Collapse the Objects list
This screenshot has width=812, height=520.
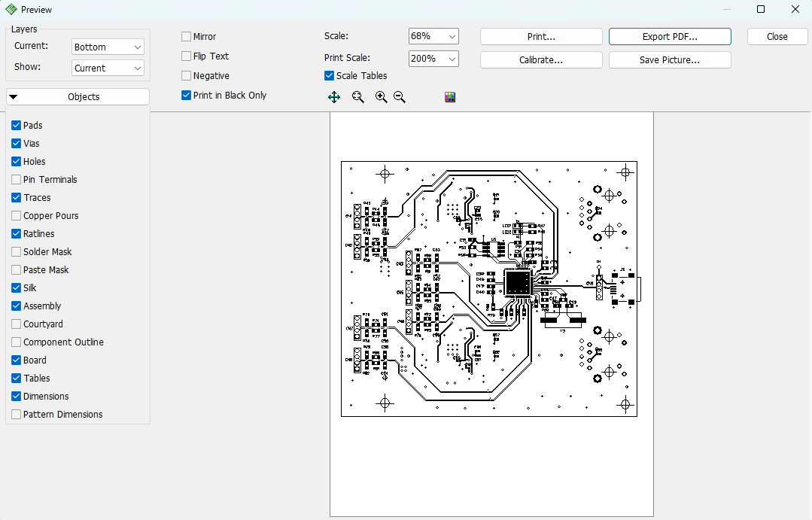[x=78, y=97]
